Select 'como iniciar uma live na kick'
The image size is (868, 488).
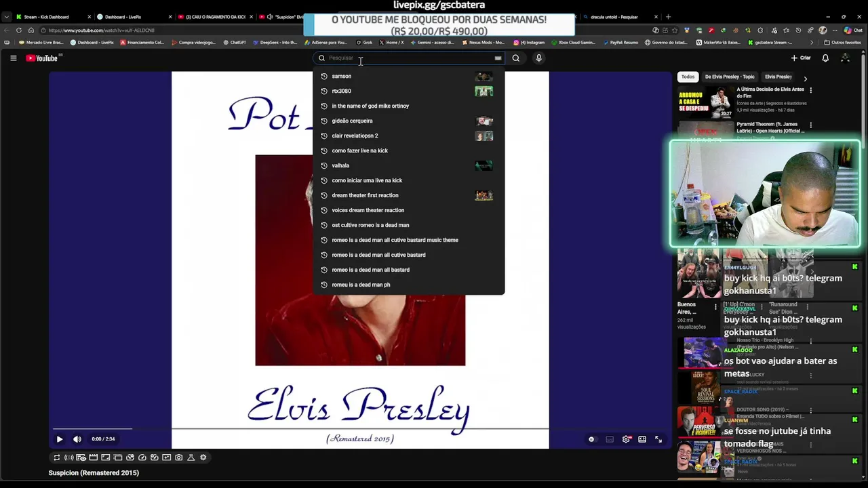[408, 180]
